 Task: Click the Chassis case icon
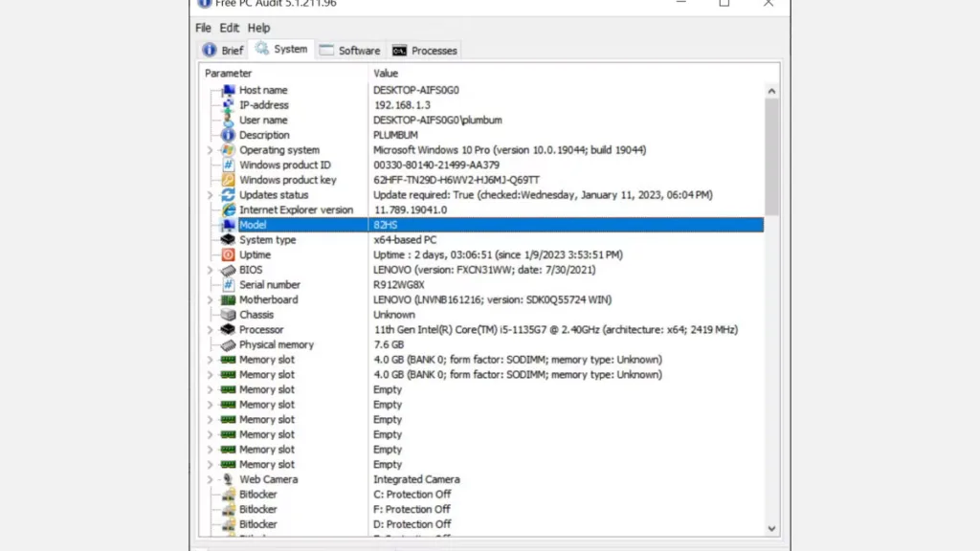(228, 315)
